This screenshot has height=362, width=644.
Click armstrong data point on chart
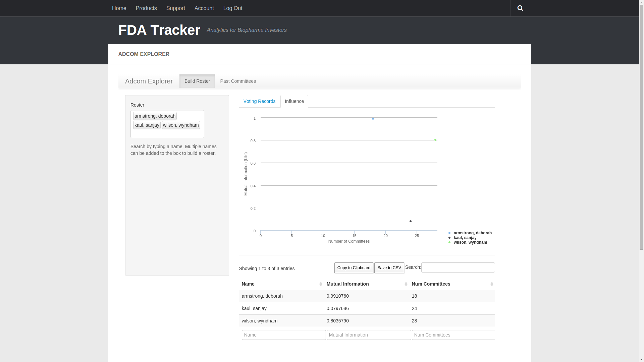[x=373, y=119]
